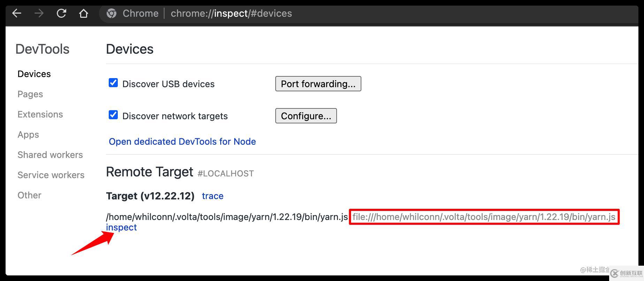Click the Remote Target heading
Image resolution: width=644 pixels, height=281 pixels.
149,172
